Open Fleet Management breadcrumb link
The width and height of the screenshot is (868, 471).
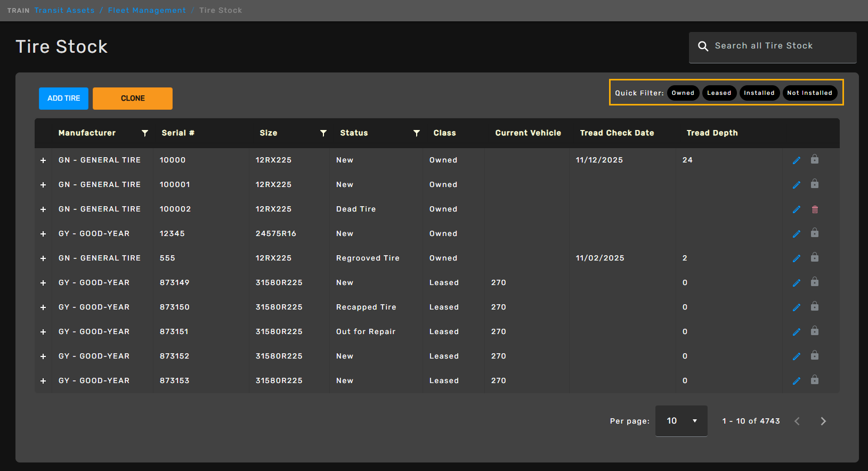147,11
